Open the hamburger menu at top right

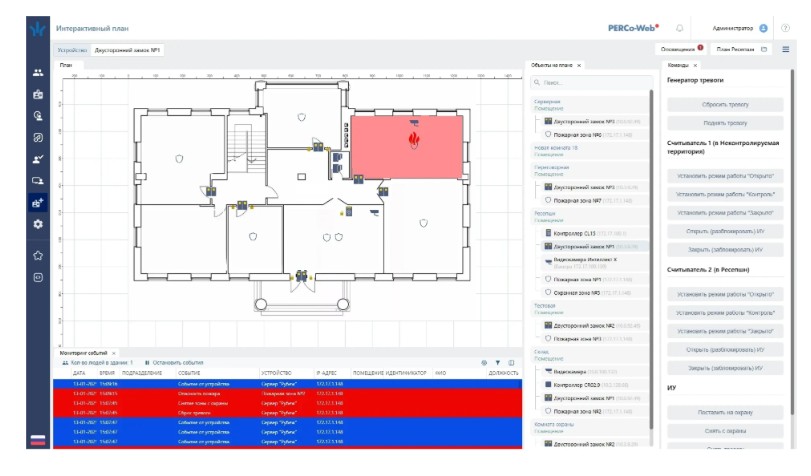[x=786, y=48]
